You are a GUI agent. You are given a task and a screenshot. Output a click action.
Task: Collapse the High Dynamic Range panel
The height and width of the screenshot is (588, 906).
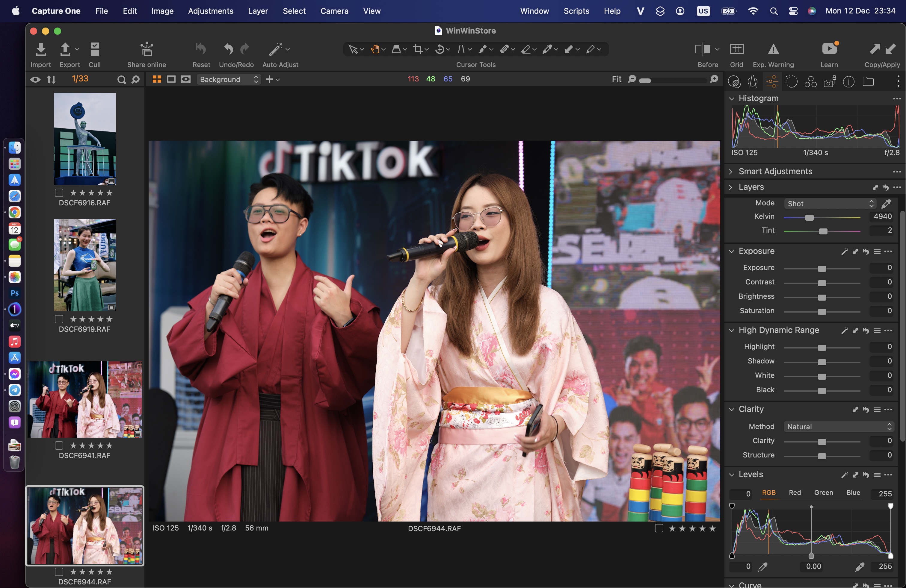731,331
